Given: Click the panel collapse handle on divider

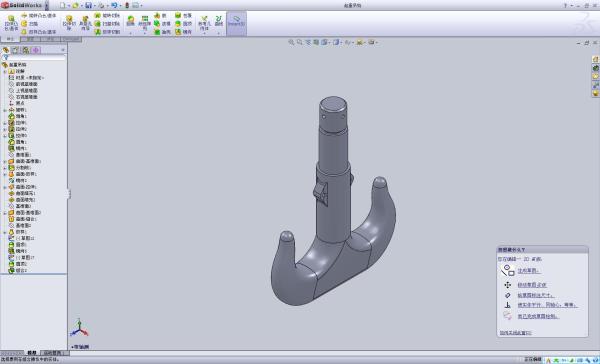Looking at the screenshot, I should 68,194.
